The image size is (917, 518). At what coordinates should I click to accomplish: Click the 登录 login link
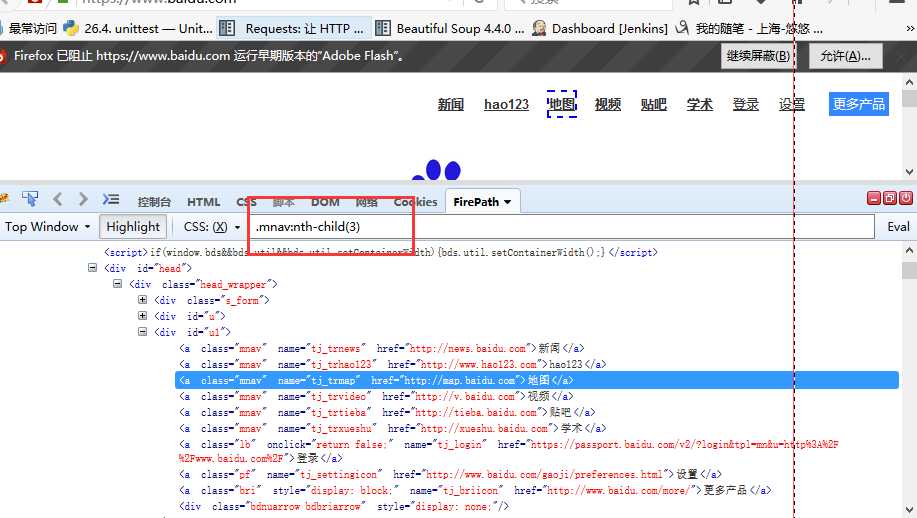coord(746,104)
